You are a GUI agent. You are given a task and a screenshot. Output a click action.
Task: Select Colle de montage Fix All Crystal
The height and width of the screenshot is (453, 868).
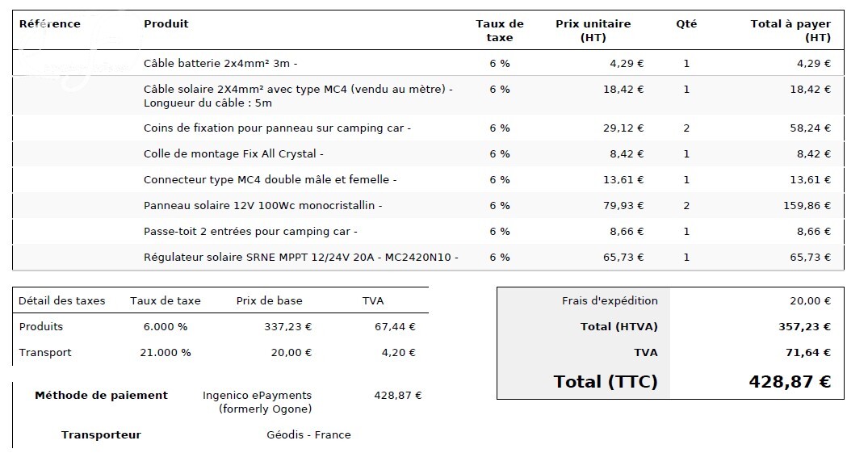click(x=233, y=153)
